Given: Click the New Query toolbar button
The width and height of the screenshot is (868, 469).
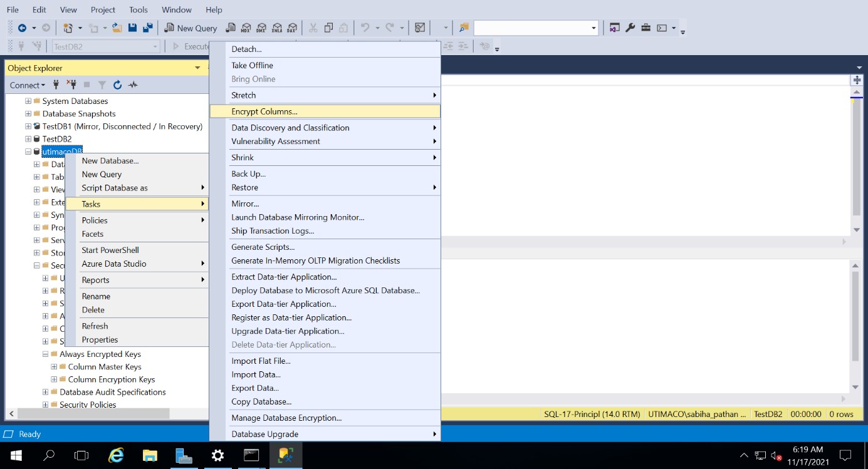Looking at the screenshot, I should [191, 28].
